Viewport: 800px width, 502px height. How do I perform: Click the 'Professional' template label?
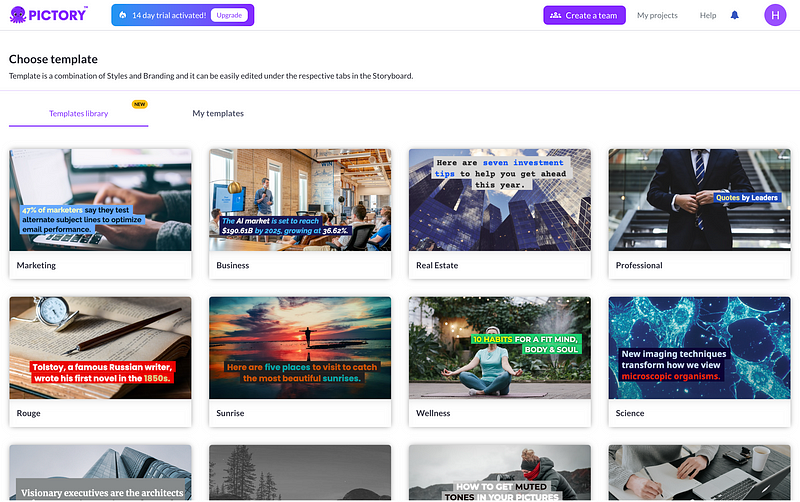[x=639, y=265]
